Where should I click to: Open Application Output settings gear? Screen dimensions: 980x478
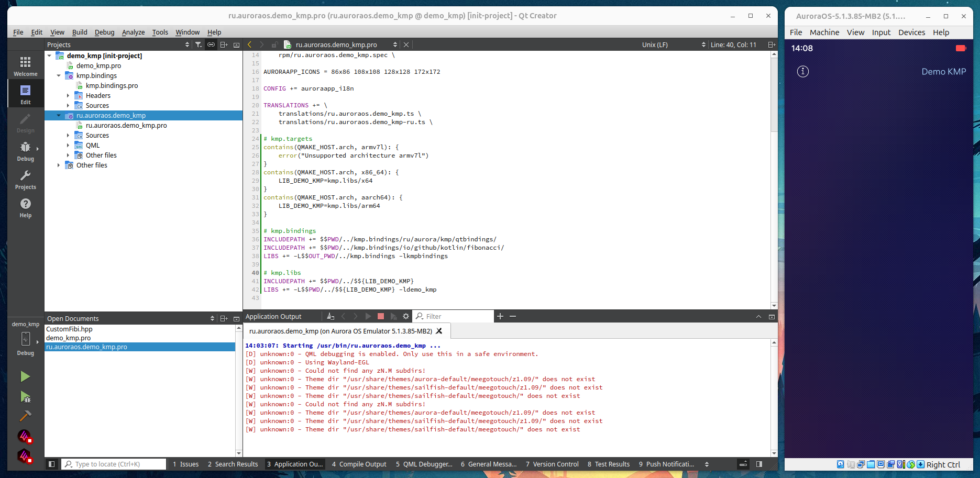pyautogui.click(x=405, y=316)
